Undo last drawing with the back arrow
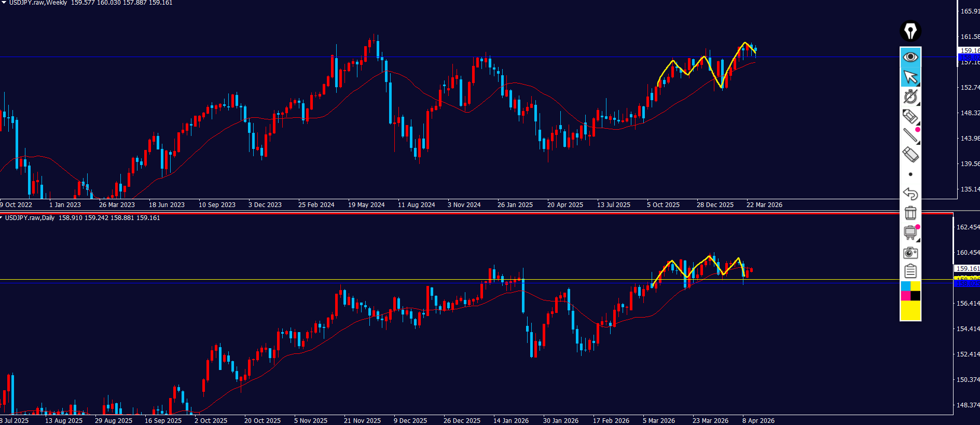The height and width of the screenshot is (425, 980). [x=910, y=194]
